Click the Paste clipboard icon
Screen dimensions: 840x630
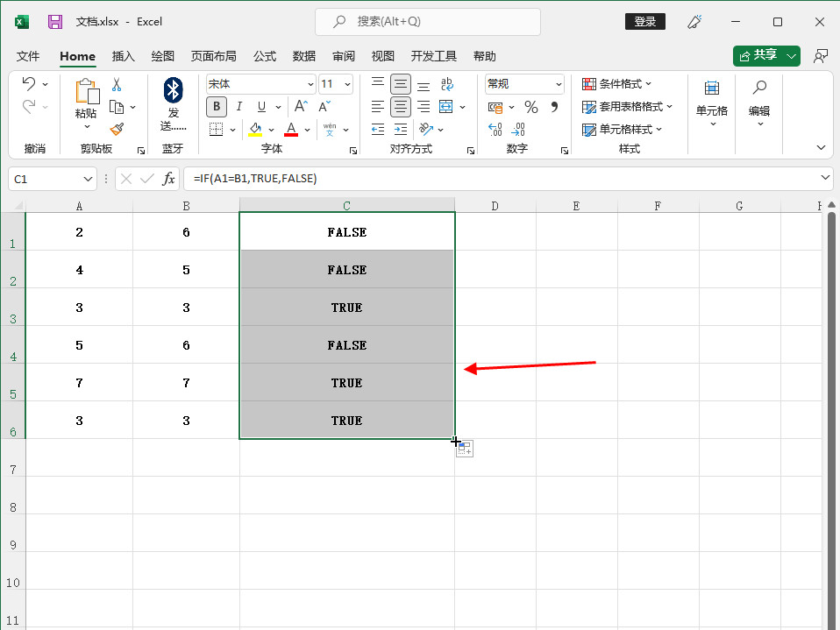pyautogui.click(x=87, y=91)
